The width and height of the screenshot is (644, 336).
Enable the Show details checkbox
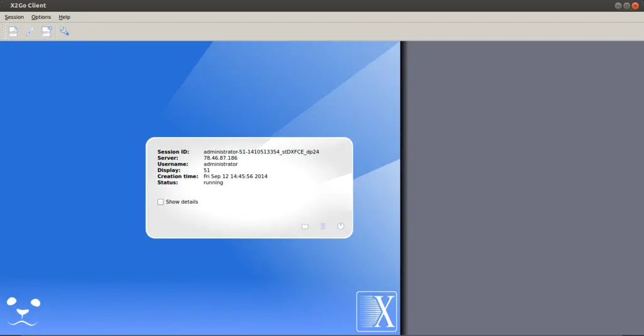tap(160, 202)
